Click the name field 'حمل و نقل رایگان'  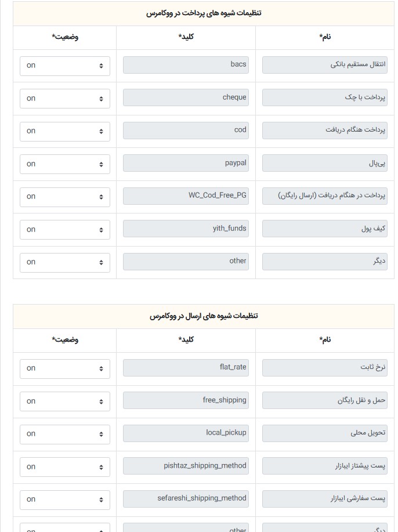tap(324, 401)
